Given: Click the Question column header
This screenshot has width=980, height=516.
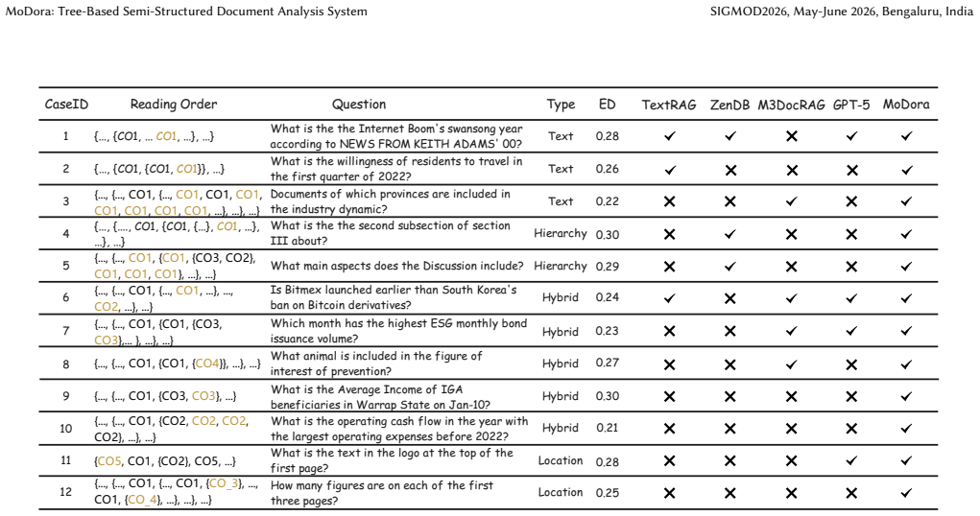Looking at the screenshot, I should 359,105.
